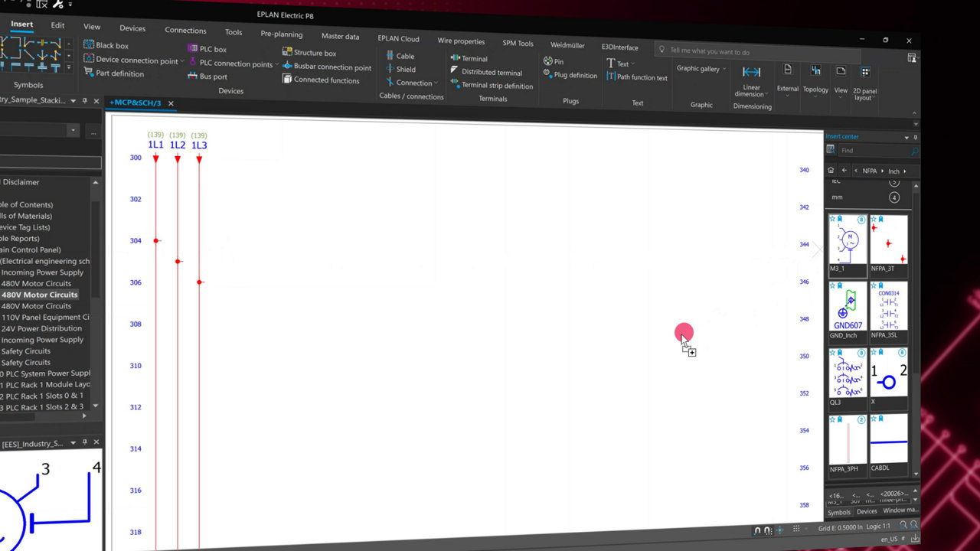
Task: Go to Insert center home
Action: (831, 171)
